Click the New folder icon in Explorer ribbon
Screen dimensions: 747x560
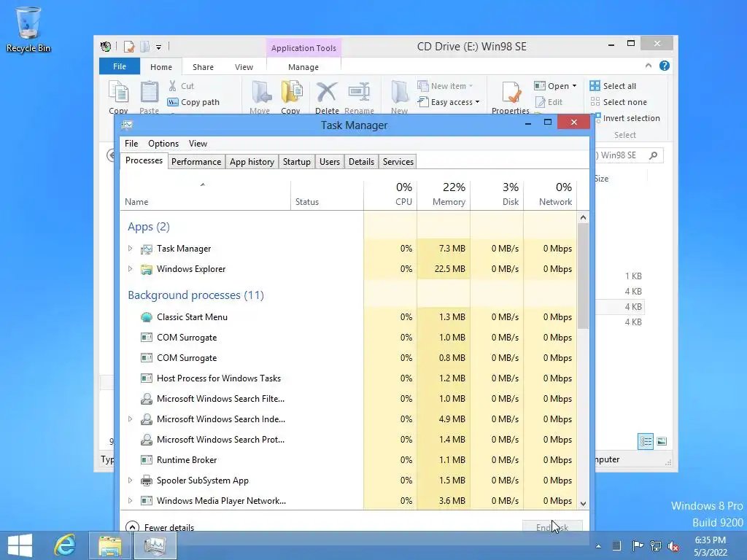pyautogui.click(x=399, y=93)
